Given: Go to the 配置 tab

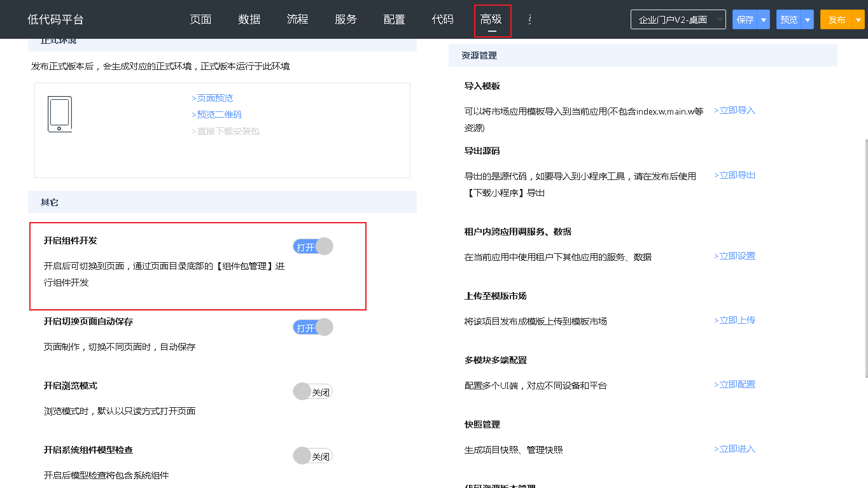Looking at the screenshot, I should [x=394, y=20].
